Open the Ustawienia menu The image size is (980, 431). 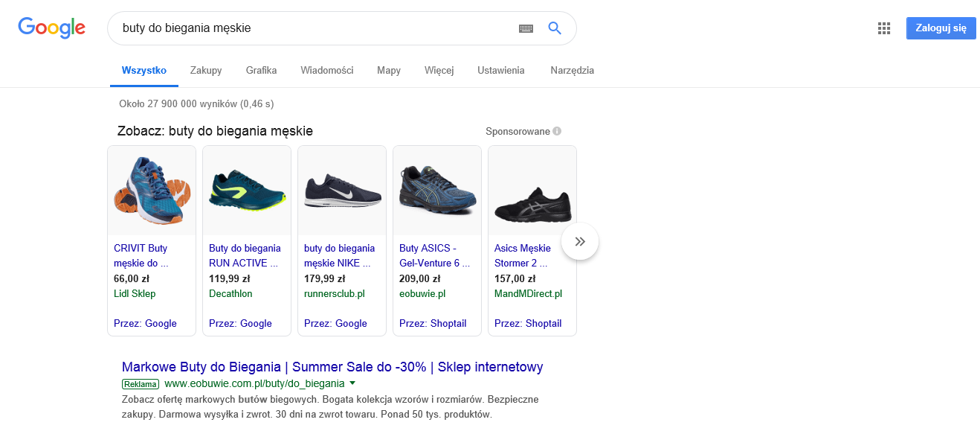500,70
